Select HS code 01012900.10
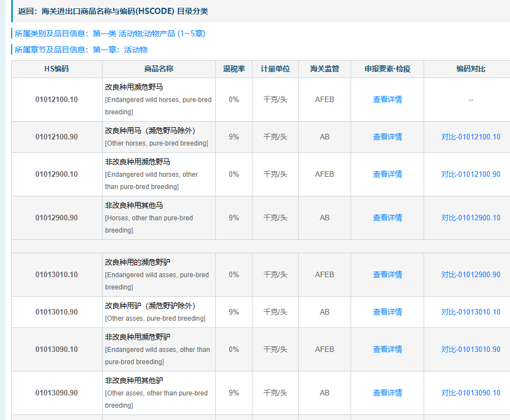Viewport: 510px width, 420px height. click(57, 175)
